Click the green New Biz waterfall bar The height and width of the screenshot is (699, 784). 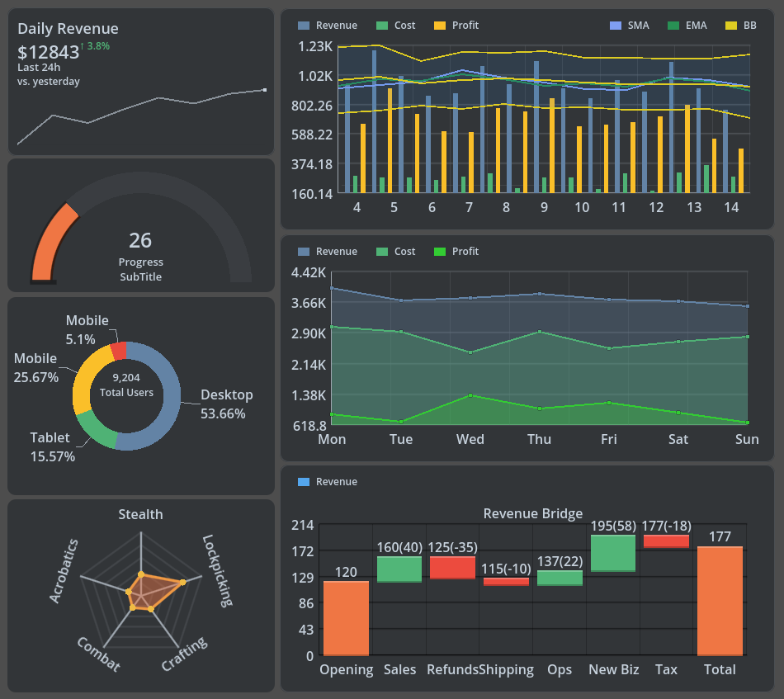coord(613,553)
